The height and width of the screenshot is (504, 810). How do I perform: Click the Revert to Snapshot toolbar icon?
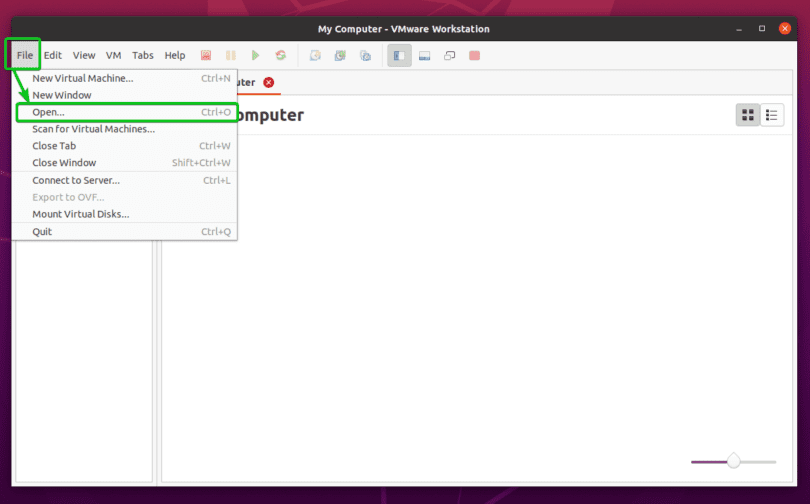click(340, 55)
